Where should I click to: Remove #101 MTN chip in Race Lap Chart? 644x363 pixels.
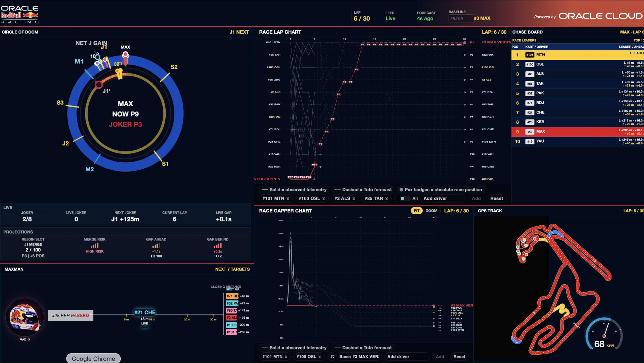(288, 199)
